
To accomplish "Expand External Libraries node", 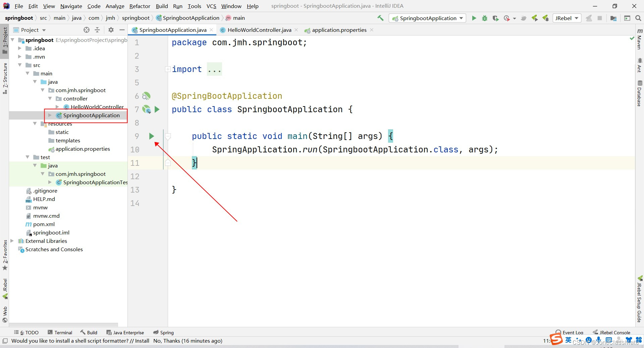I will point(12,241).
